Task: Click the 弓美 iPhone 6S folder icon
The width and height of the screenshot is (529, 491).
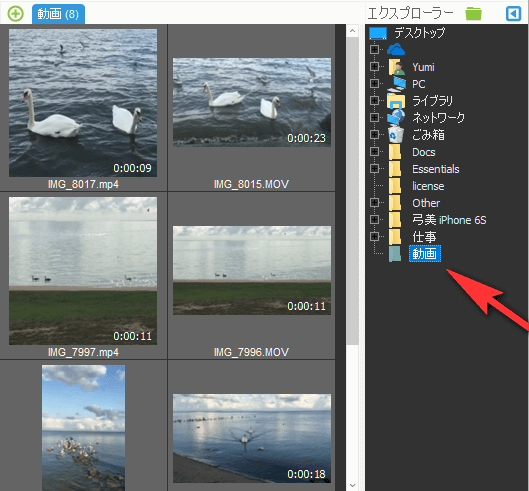Action: [x=395, y=220]
